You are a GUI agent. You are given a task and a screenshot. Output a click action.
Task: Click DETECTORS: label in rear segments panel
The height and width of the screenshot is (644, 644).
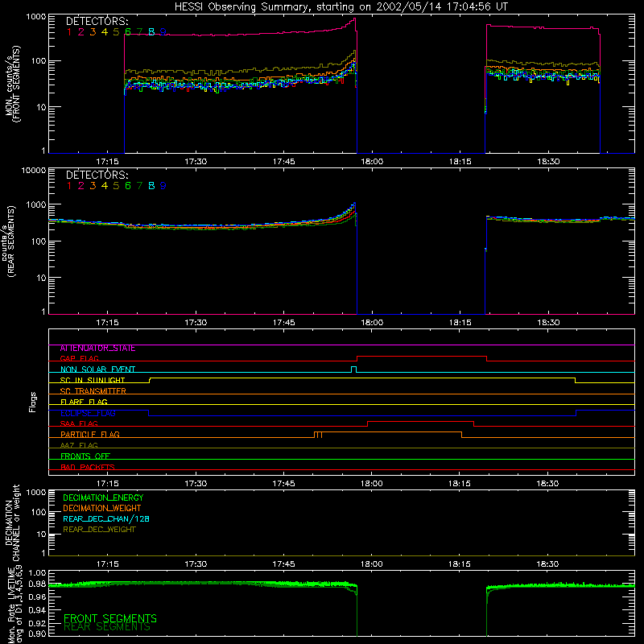click(97, 175)
